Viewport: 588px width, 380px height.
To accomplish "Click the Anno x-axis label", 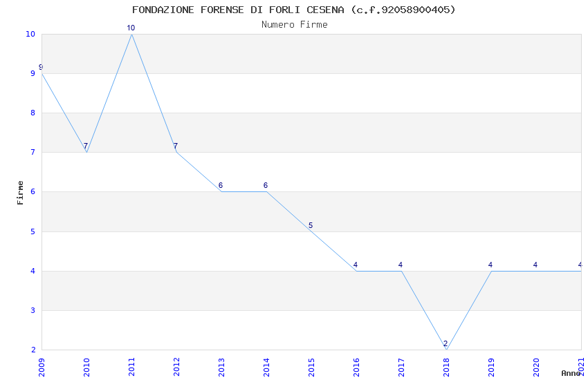I will point(571,373).
